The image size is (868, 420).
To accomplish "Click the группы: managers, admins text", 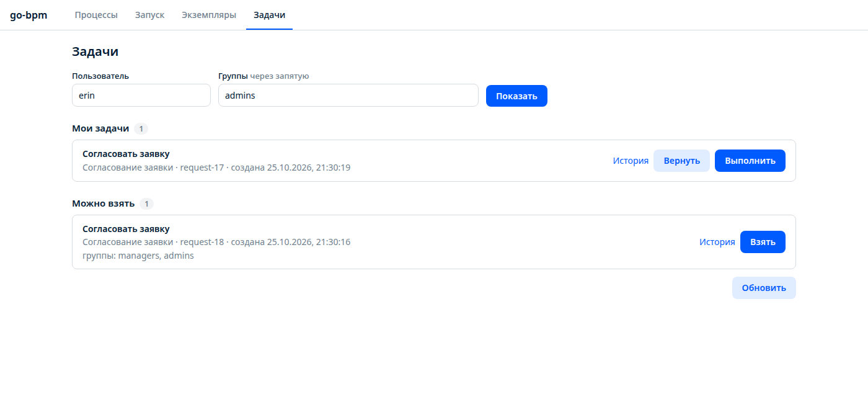I will (138, 256).
